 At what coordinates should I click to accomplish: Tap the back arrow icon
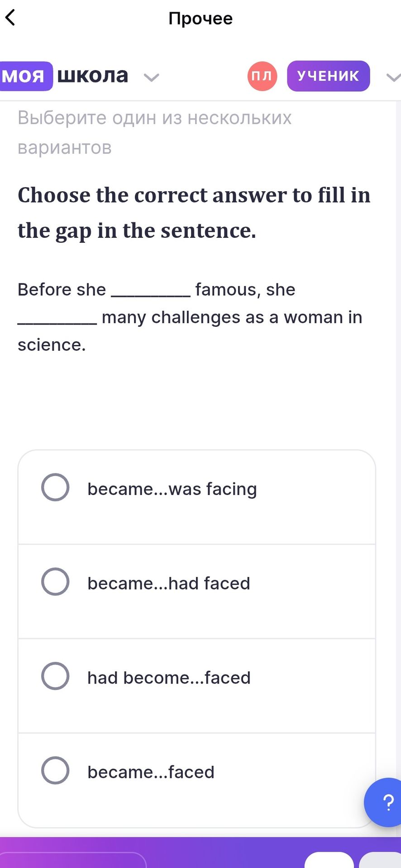click(x=10, y=18)
